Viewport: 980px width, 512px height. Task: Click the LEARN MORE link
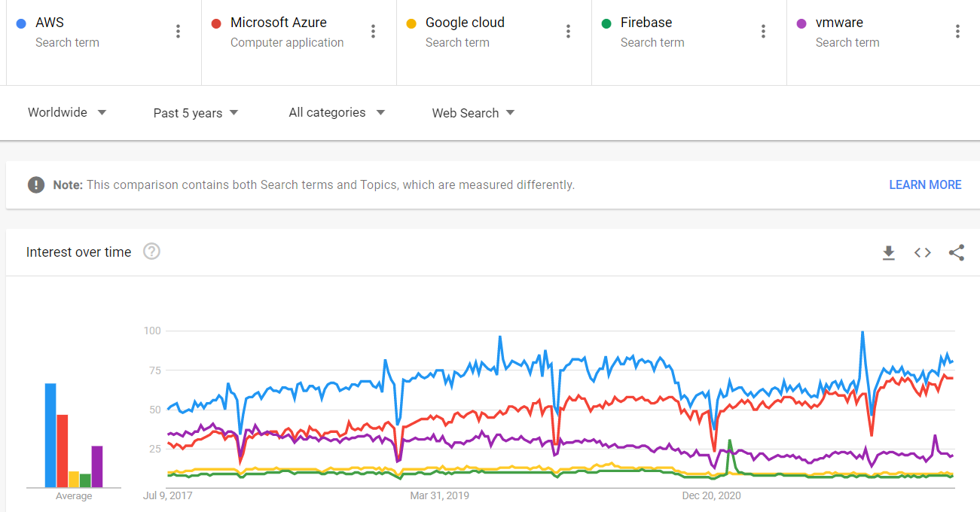(925, 184)
